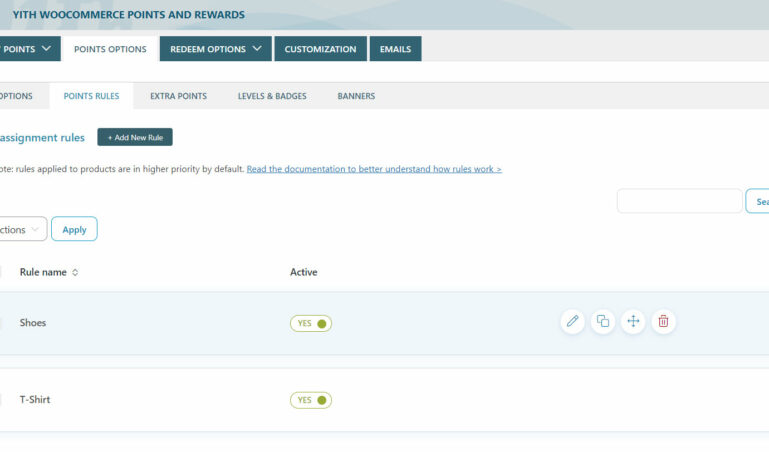Toggle the Shoes rule active switch

311,324
